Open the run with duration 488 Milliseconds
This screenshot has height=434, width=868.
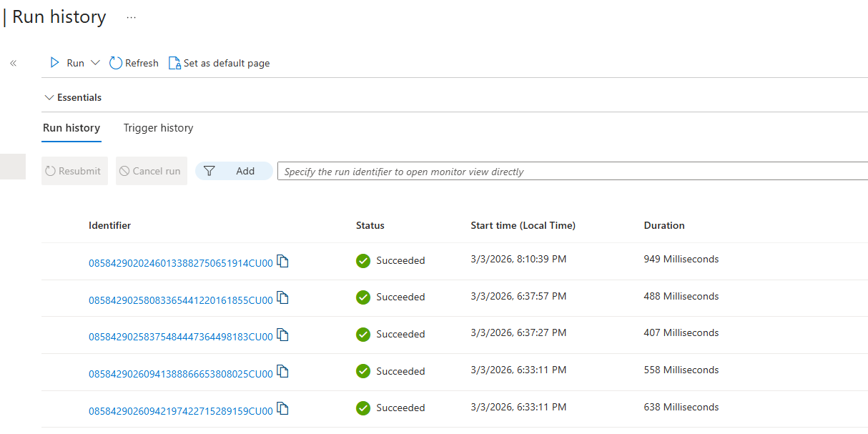click(x=179, y=297)
